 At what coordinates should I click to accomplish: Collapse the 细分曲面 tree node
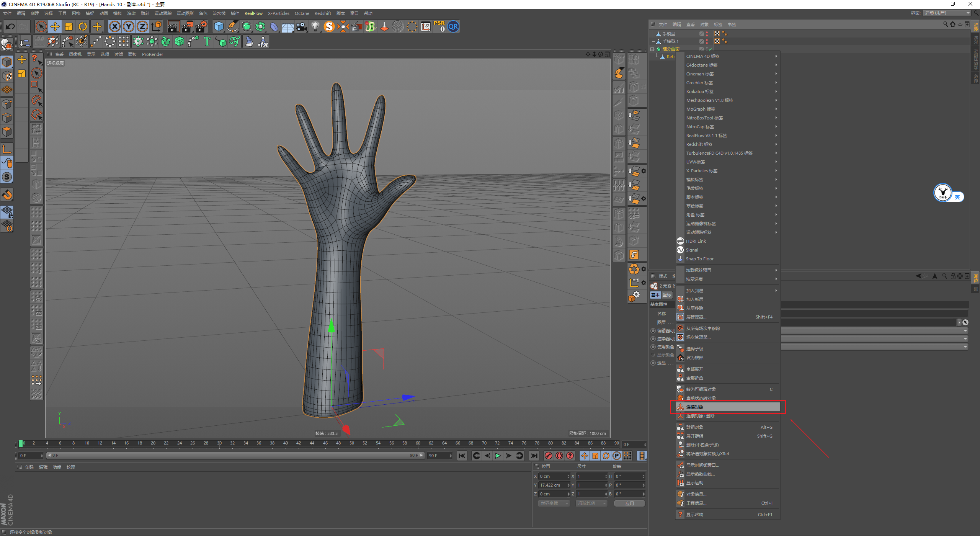coord(652,49)
